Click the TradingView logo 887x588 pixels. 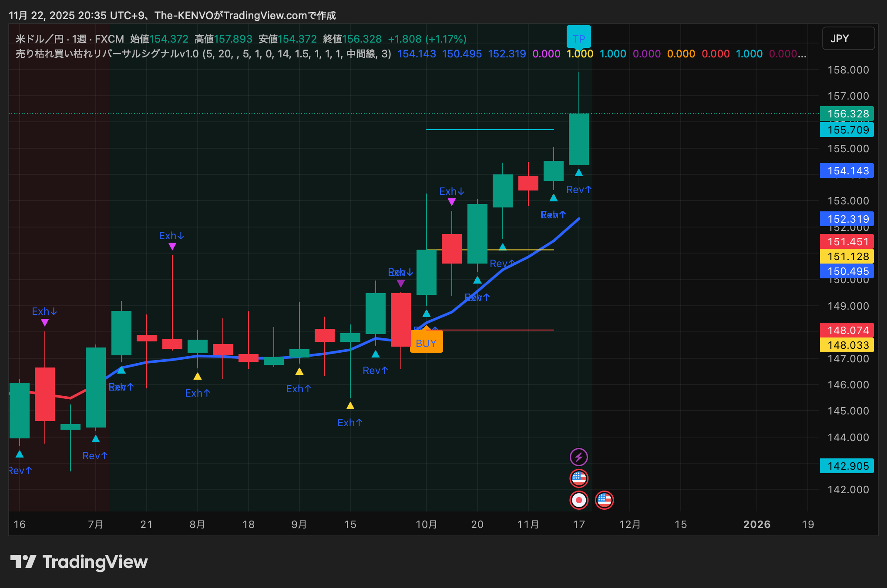click(79, 562)
